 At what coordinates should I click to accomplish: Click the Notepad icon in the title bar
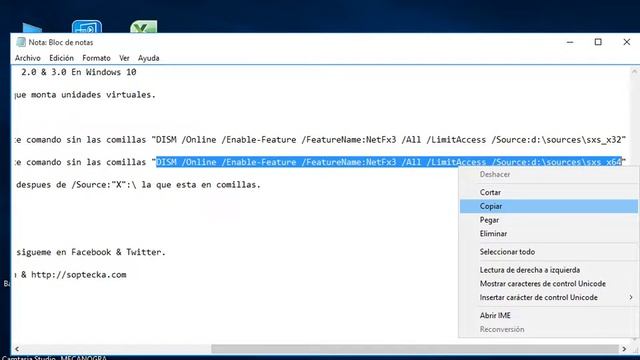[x=21, y=42]
